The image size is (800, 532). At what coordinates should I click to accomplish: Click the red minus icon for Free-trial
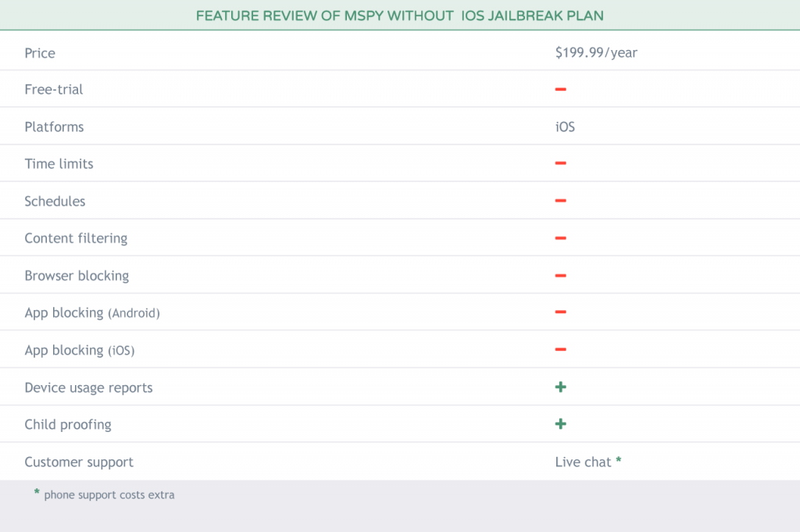pos(560,89)
